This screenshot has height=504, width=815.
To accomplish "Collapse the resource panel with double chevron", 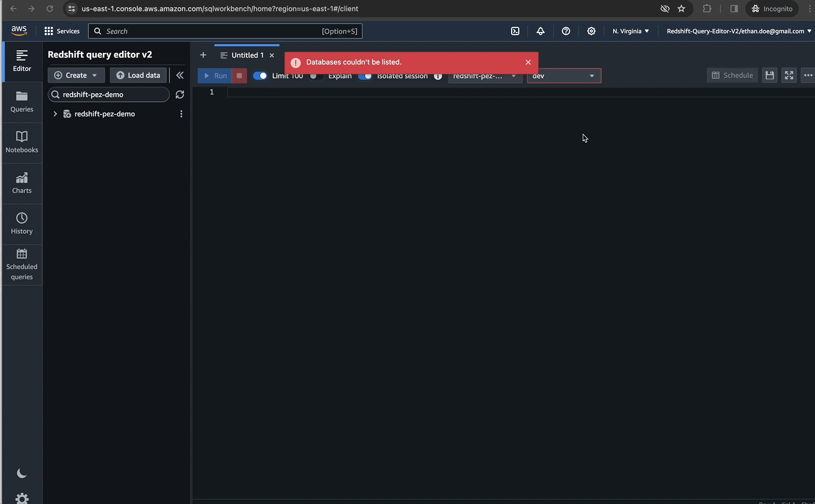I will pos(180,75).
